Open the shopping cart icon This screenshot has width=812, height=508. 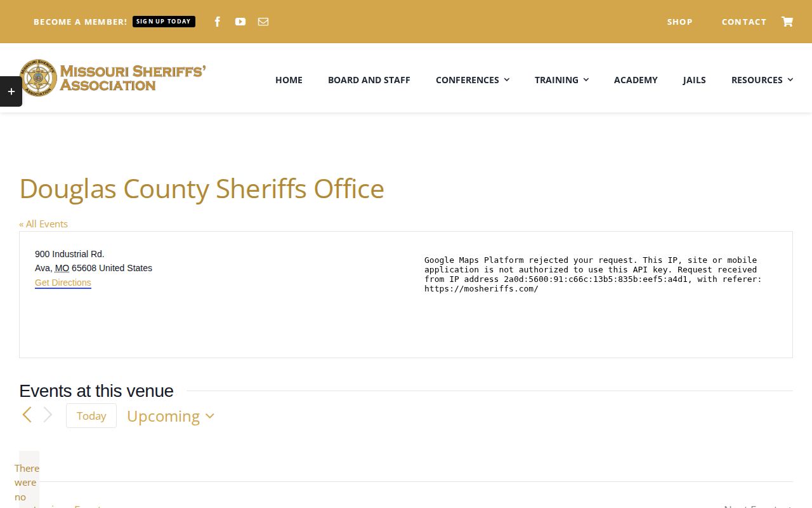coord(787,22)
